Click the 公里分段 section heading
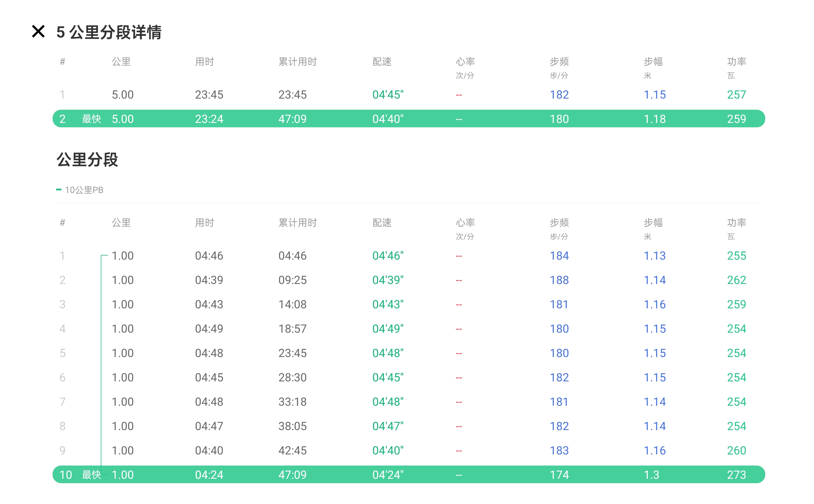The height and width of the screenshot is (504, 814). tap(87, 160)
